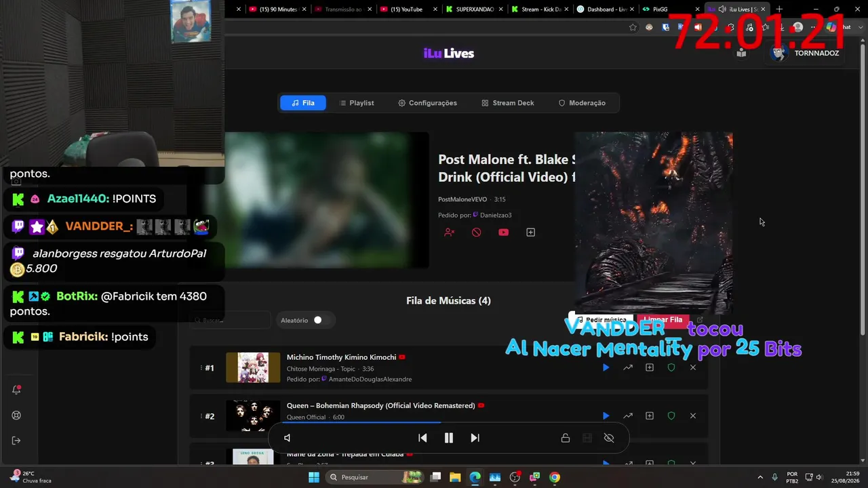Viewport: 868px width, 488px height.
Task: Click the remove-user icon under current song
Action: pos(449,232)
